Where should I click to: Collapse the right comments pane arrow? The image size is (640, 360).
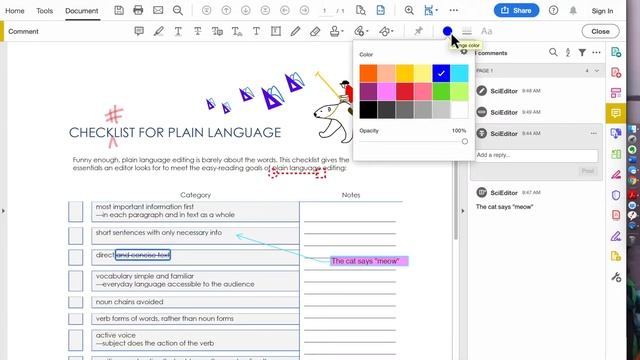click(462, 211)
